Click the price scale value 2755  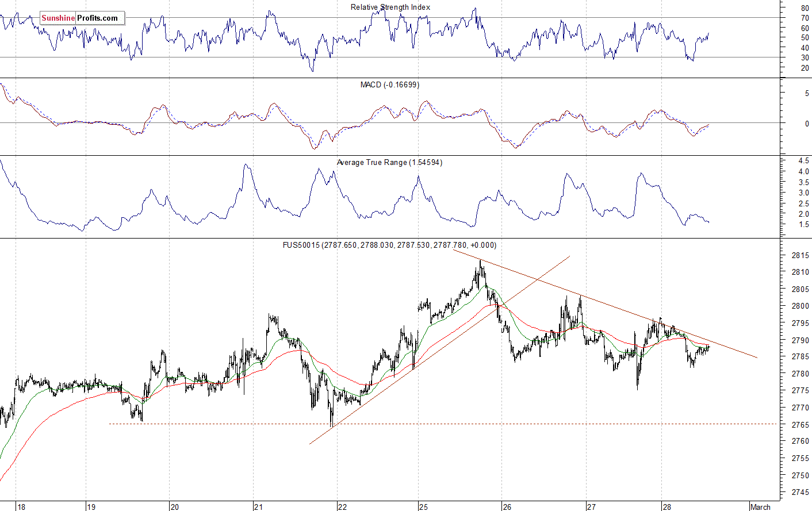(x=800, y=459)
